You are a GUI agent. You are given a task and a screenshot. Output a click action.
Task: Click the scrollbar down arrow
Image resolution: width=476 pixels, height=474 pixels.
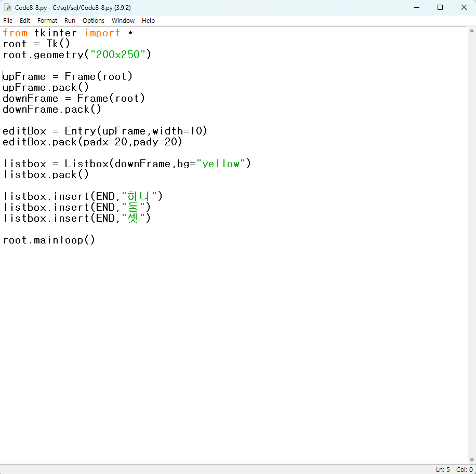click(471, 460)
